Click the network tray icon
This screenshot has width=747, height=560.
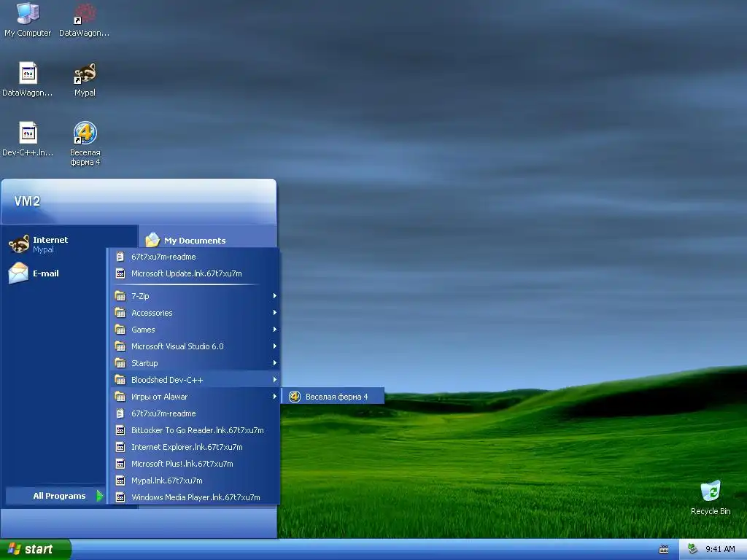click(693, 549)
